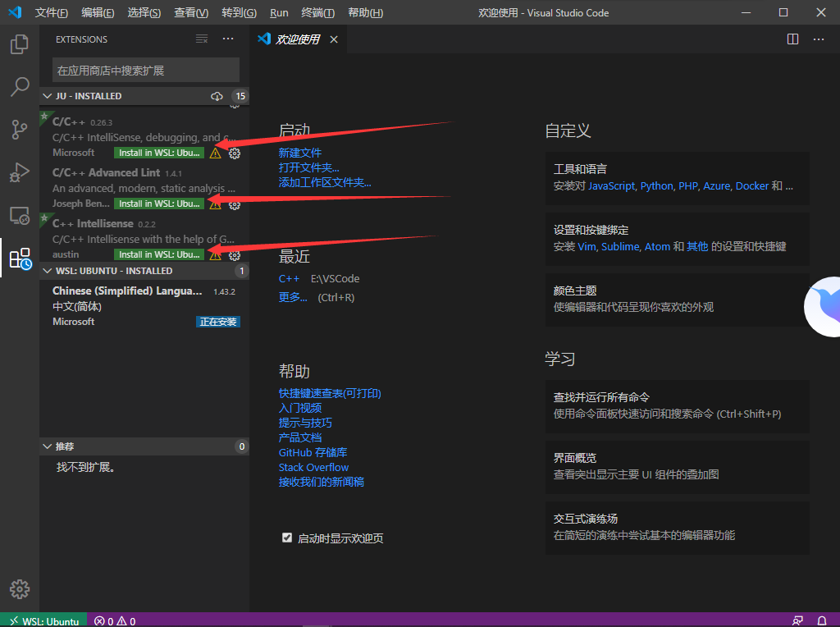Open 快捷键速查表(可打印) link
Image resolution: width=840 pixels, height=627 pixels.
pos(330,393)
